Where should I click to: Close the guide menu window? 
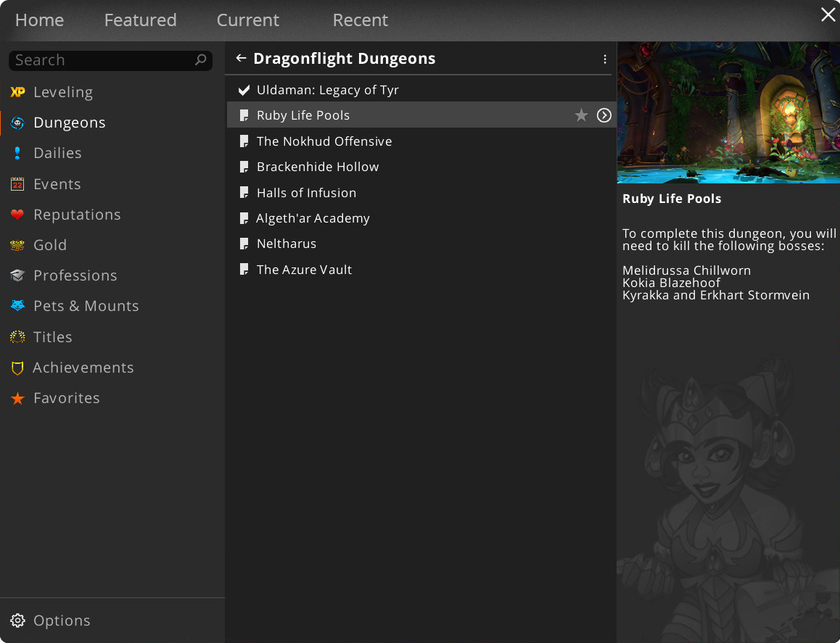click(828, 14)
